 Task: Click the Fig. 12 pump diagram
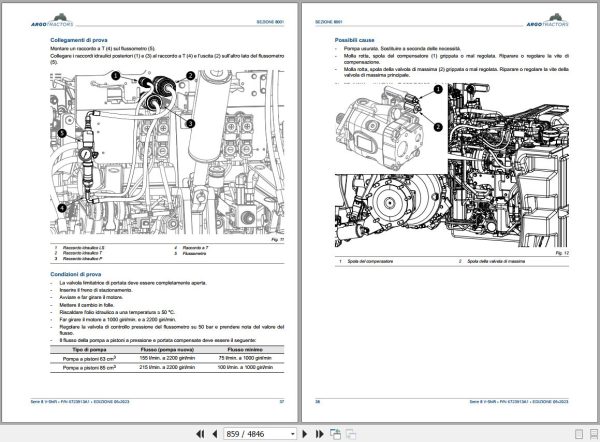[452, 165]
